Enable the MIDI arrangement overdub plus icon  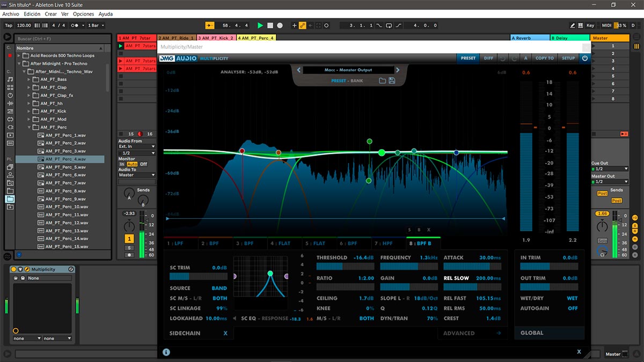pos(294,25)
